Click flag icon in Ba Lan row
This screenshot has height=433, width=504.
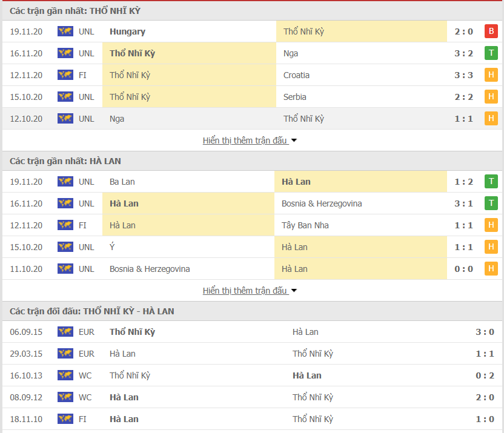[65, 182]
